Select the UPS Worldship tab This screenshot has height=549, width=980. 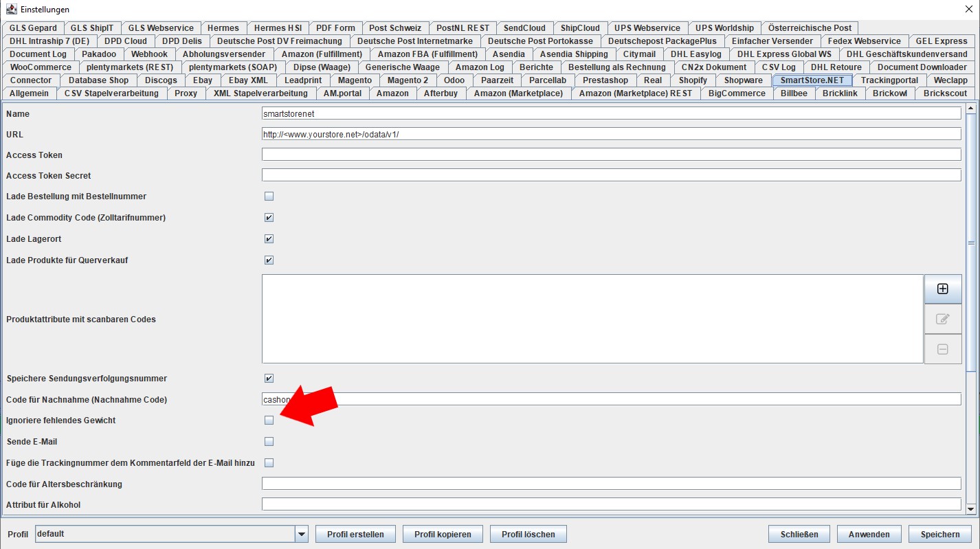pos(724,28)
